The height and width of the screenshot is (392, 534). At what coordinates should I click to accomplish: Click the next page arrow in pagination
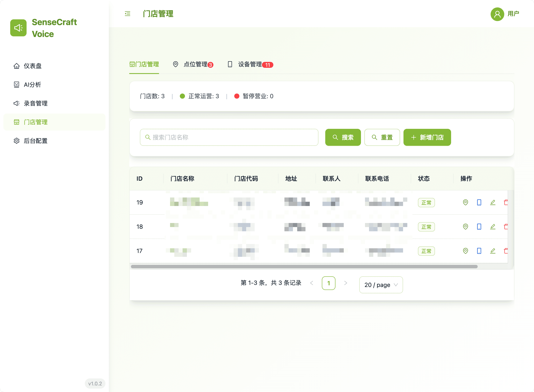pos(346,283)
